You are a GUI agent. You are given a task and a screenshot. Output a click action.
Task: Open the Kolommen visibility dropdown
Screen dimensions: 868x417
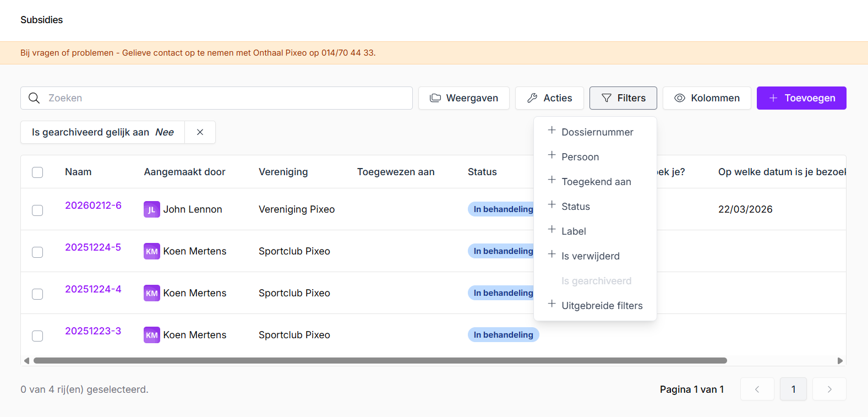pyautogui.click(x=707, y=98)
